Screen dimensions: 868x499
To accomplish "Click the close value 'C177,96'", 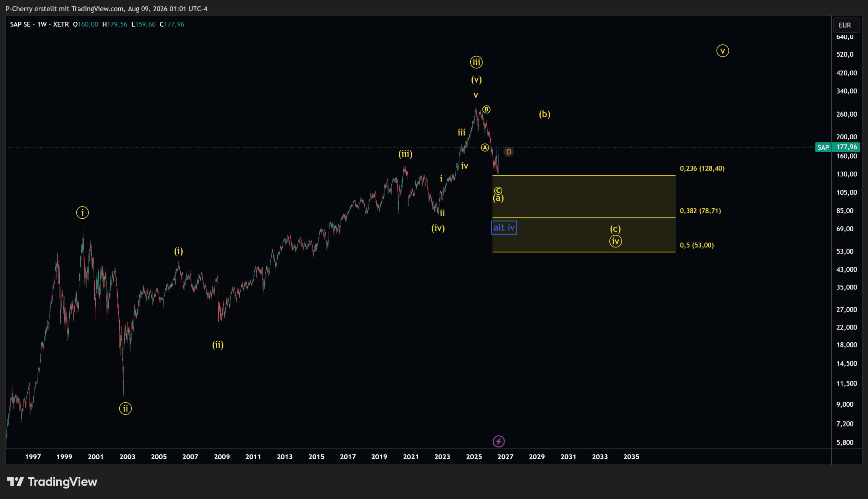I will [x=172, y=24].
